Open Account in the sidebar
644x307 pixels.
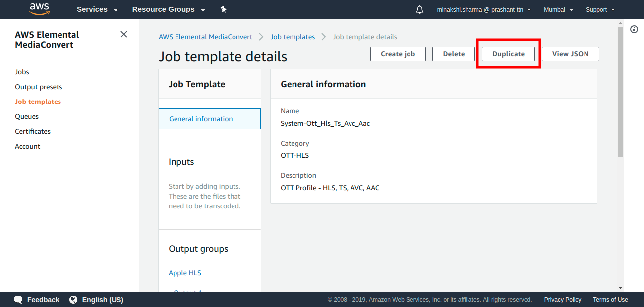coord(27,146)
